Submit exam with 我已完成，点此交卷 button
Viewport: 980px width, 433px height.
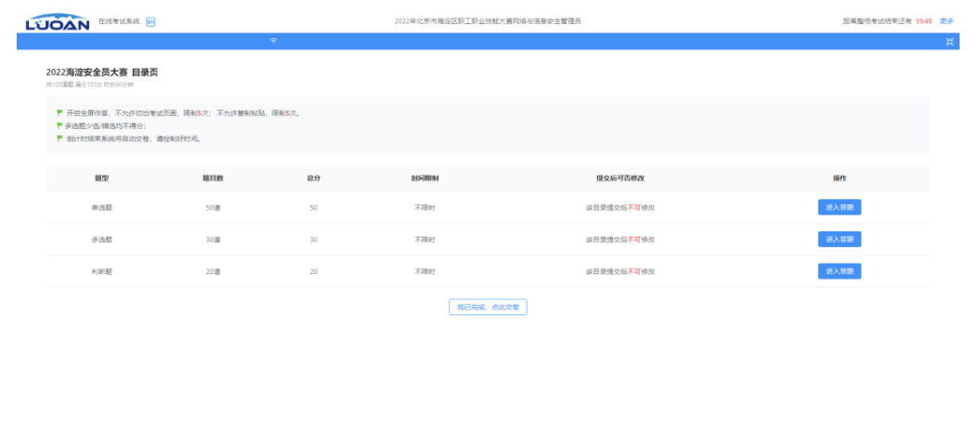(x=488, y=307)
